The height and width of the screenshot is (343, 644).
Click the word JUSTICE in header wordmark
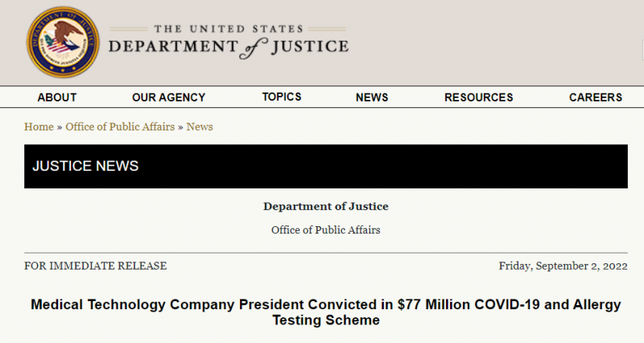310,47
